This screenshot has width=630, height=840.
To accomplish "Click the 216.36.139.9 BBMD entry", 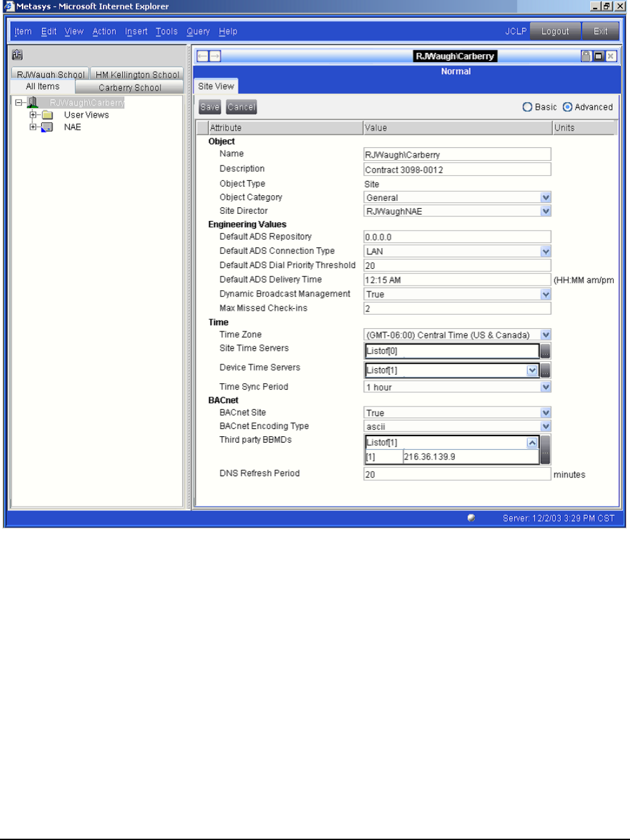I will pyautogui.click(x=470, y=457).
